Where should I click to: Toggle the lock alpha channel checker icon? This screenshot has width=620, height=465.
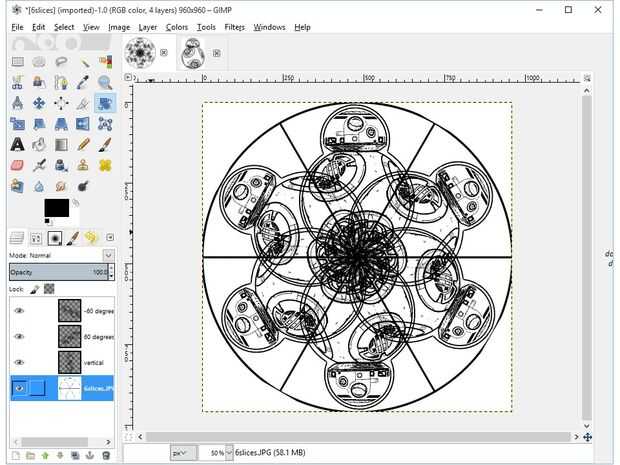tap(49, 289)
